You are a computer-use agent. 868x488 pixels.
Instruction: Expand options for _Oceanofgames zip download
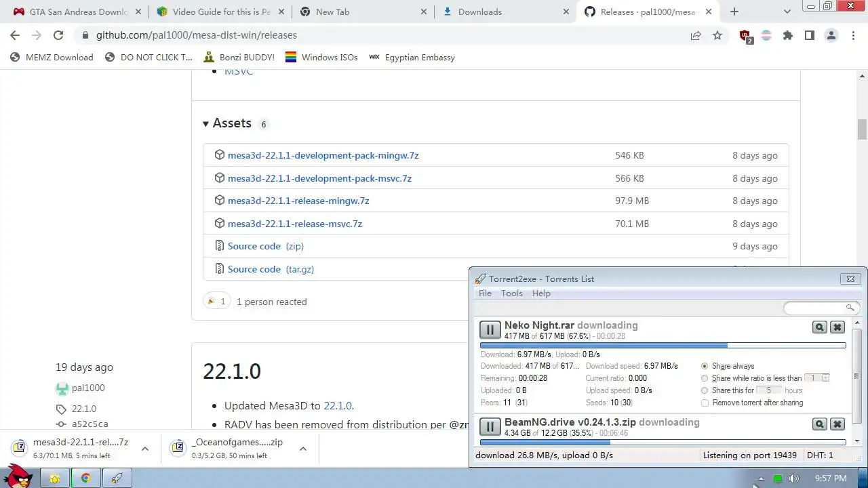click(x=302, y=449)
